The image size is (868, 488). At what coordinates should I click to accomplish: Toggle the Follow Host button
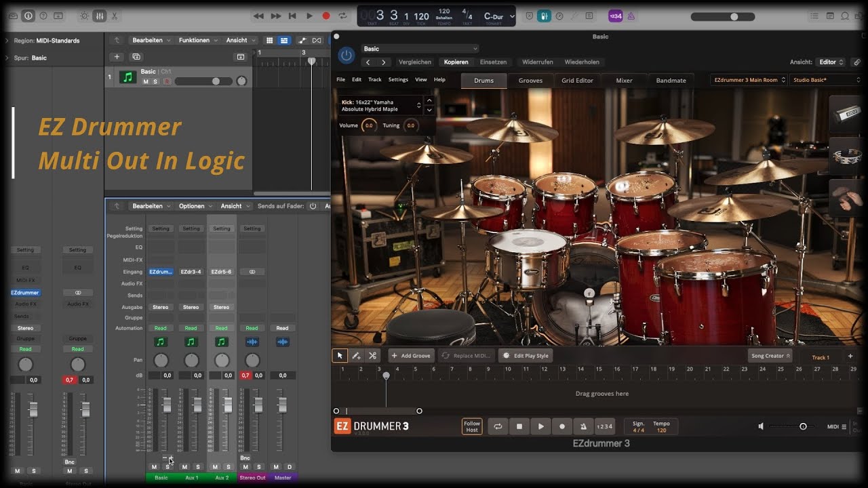pyautogui.click(x=472, y=426)
